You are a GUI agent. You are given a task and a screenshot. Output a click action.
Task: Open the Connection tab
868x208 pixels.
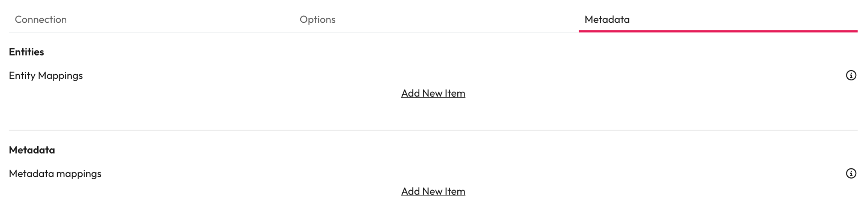[41, 19]
